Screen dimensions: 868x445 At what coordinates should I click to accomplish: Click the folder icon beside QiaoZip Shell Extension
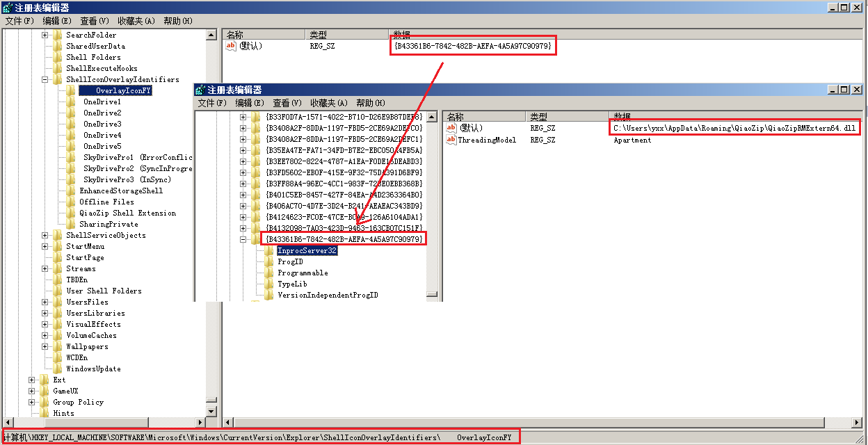click(x=71, y=213)
